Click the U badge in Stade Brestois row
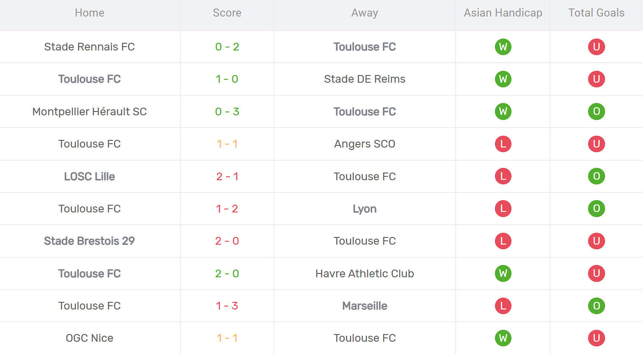This screenshot has width=644, height=354. point(596,241)
